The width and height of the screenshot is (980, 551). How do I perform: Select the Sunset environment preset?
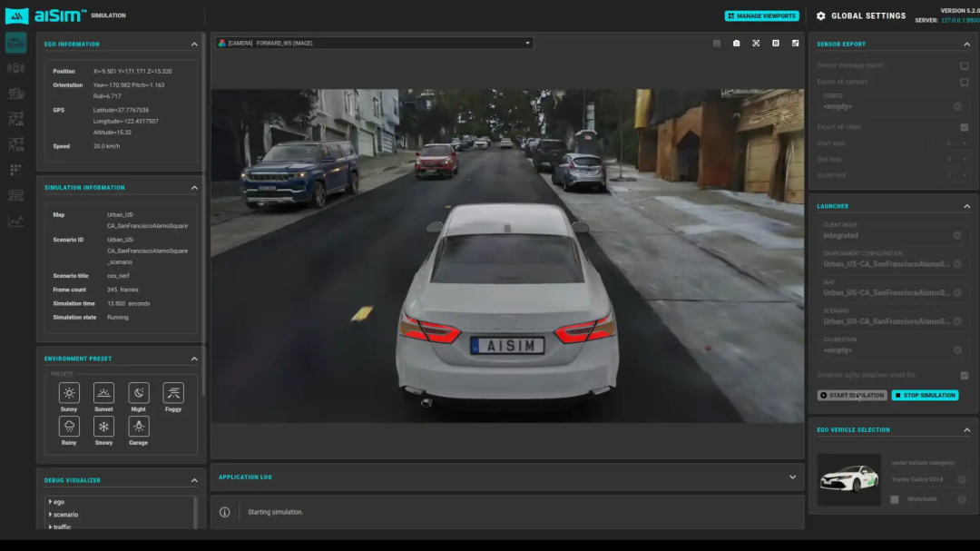103,393
